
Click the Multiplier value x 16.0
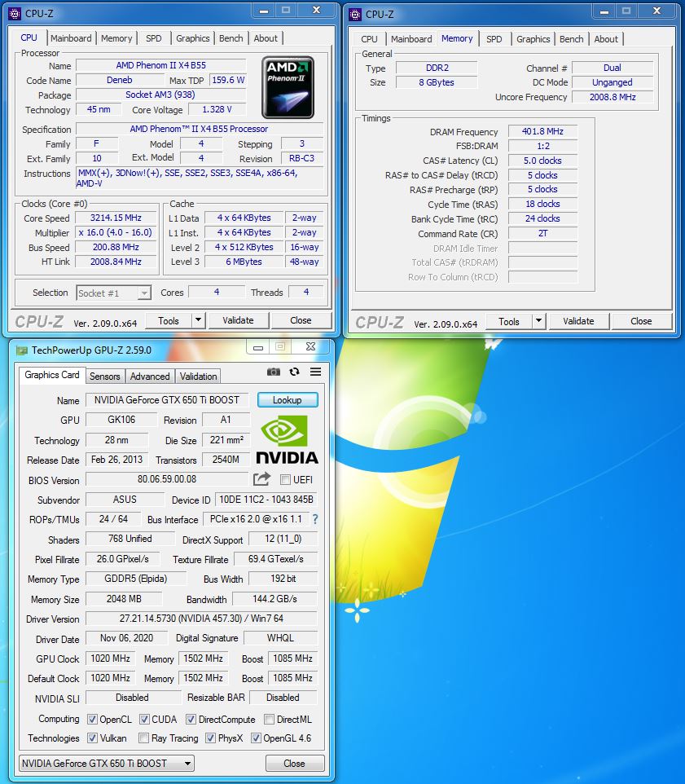116,232
